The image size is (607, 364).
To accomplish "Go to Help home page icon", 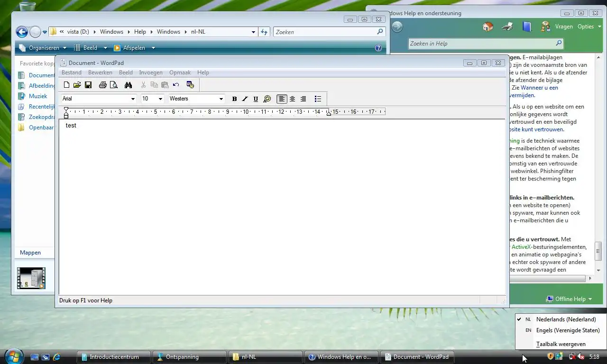I will 487,27.
